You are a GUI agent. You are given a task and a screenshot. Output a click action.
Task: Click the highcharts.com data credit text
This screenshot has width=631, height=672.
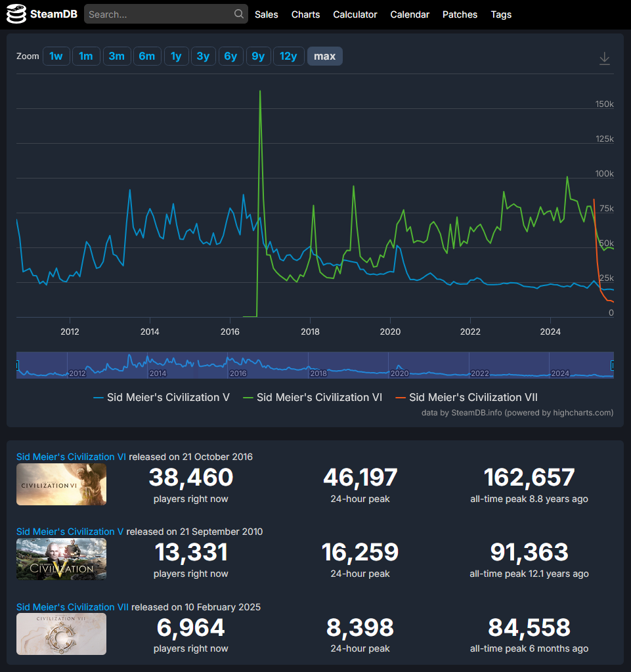point(517,413)
